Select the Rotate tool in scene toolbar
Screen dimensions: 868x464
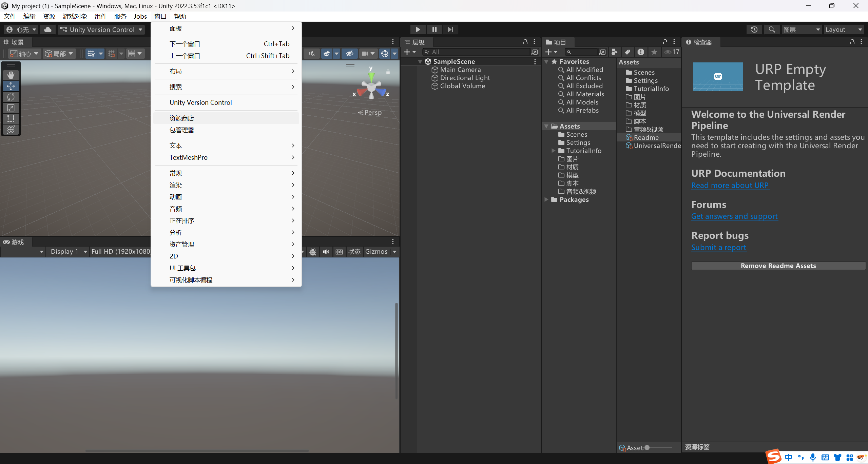(11, 97)
